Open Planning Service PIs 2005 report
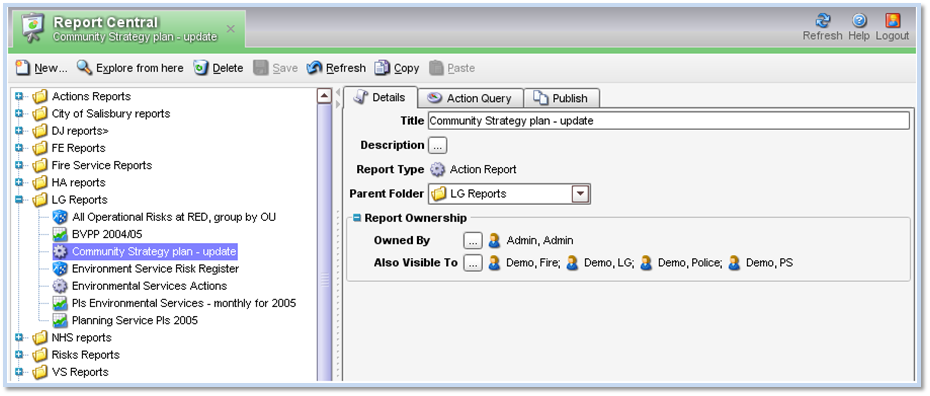This screenshot has height=396, width=930. (135, 320)
